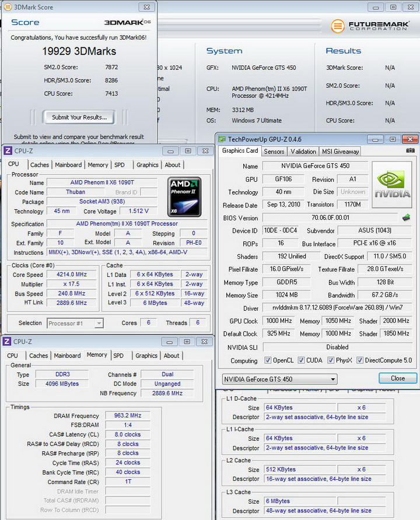Screen dimensions: 420x520
Task: Open the MSI Giveaway tab
Action: click(341, 152)
